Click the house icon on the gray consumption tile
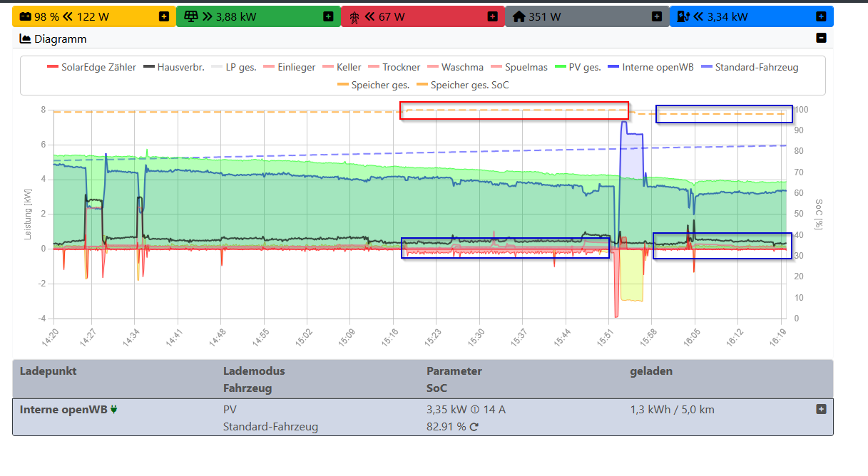 (519, 16)
